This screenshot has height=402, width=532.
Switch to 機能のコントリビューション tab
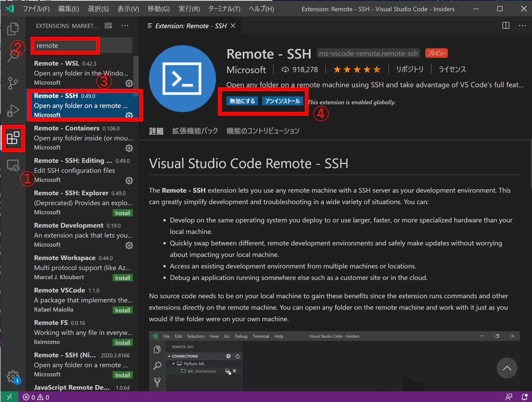pos(263,131)
